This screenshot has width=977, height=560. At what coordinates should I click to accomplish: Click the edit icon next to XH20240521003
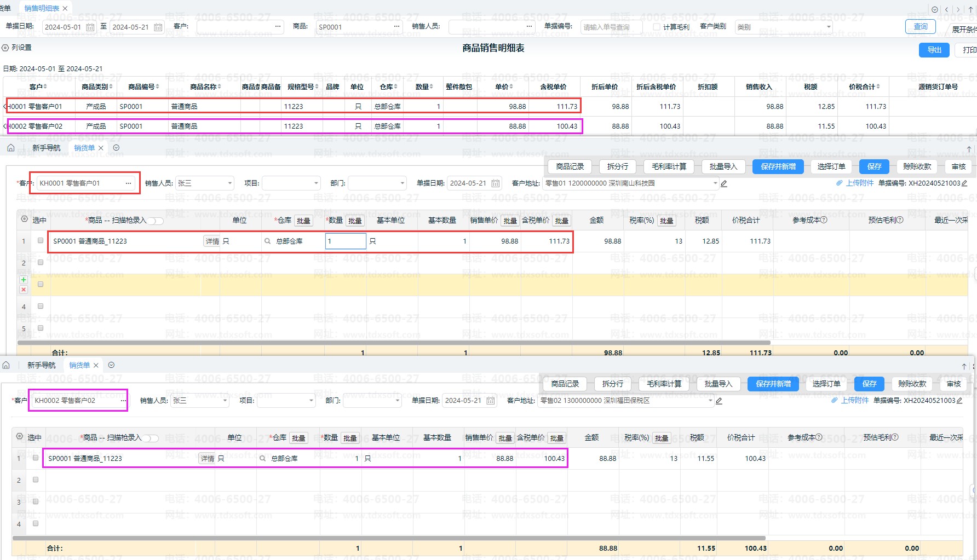click(x=964, y=183)
